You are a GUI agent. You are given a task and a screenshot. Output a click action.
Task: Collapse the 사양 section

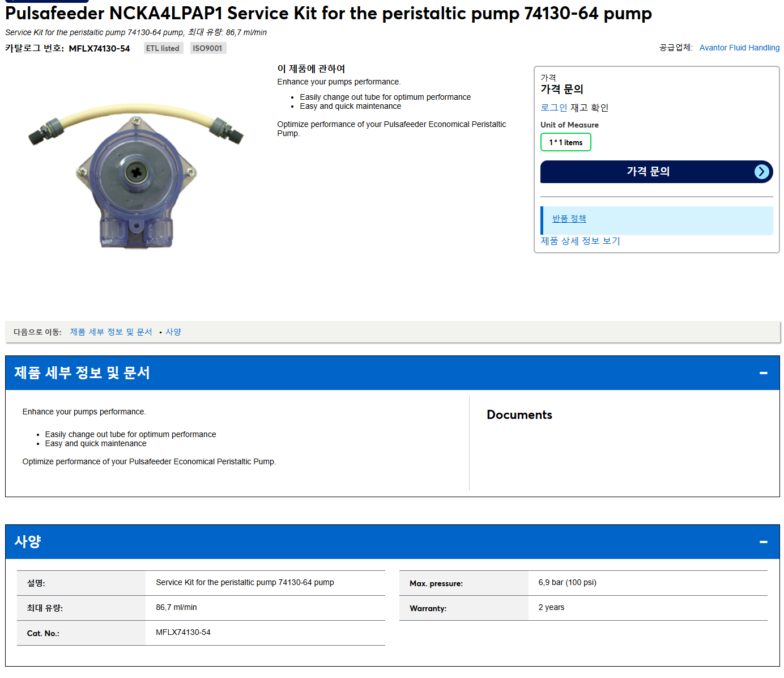tap(763, 542)
